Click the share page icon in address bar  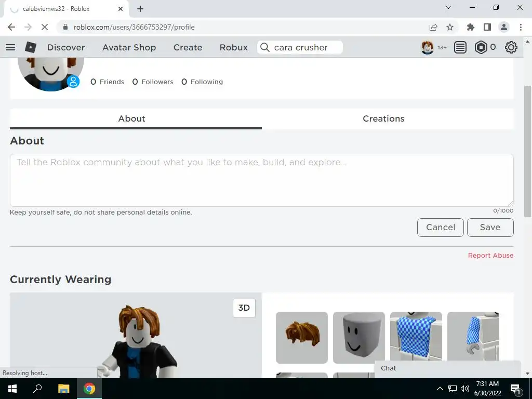[433, 27]
